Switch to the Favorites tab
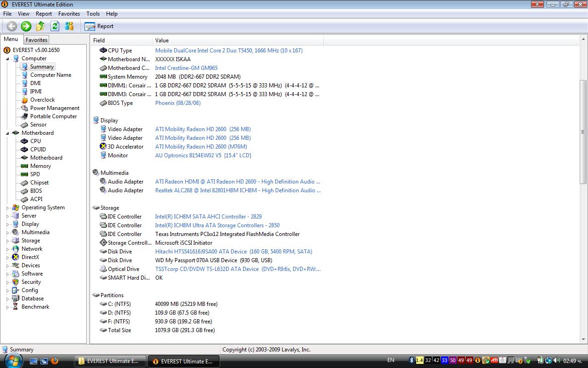 36,40
